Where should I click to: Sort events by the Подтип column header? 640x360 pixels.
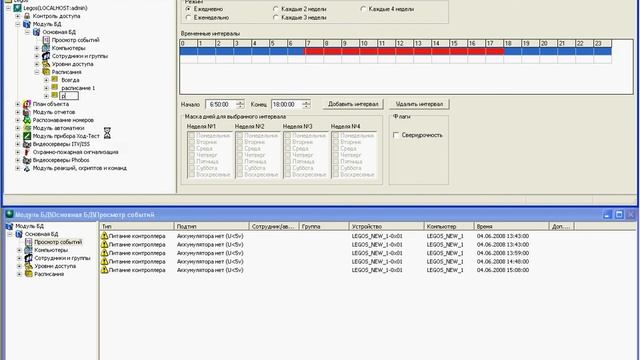tap(211, 226)
